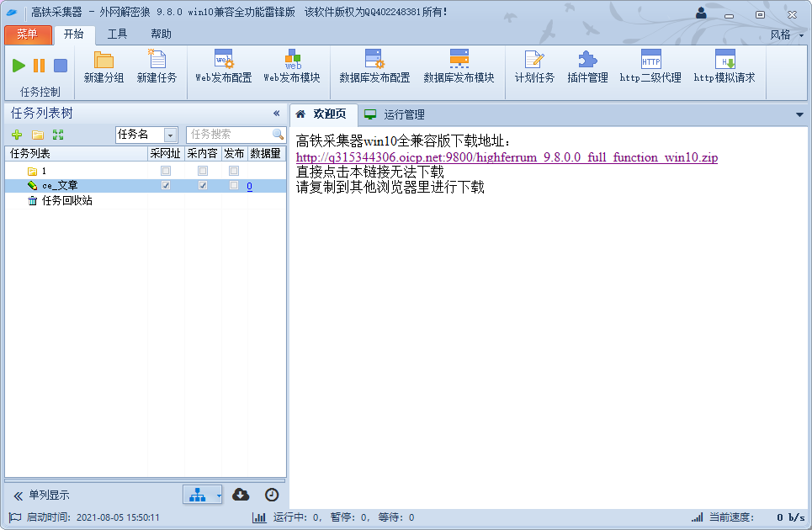Click search magnifier icon in 任务搜索
Viewport: 812px width, 530px height.
tap(278, 135)
